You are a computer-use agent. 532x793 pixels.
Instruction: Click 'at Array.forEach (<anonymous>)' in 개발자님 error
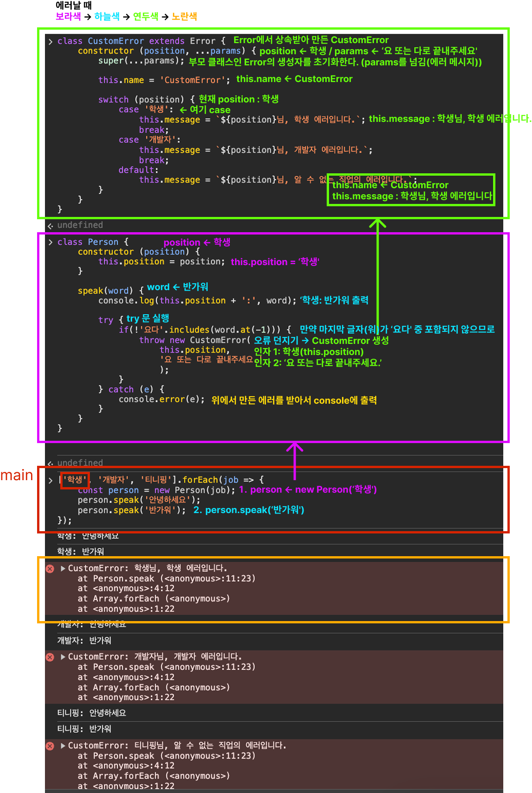(x=154, y=687)
